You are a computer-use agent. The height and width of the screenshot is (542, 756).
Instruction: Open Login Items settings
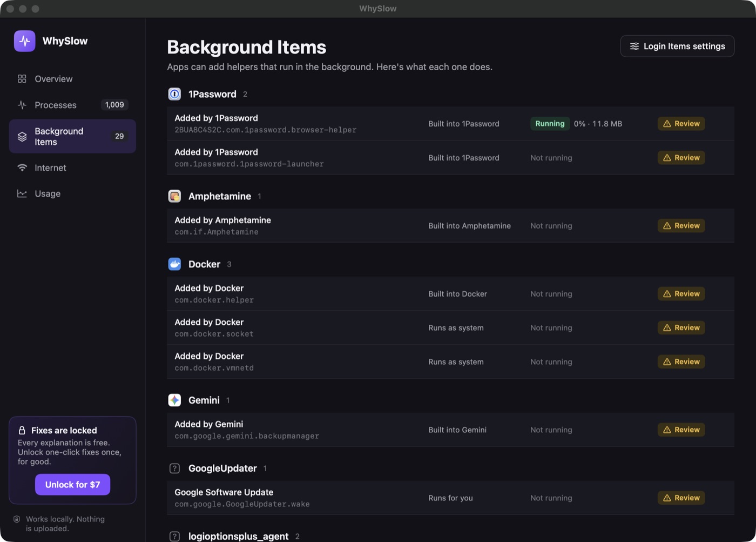tap(677, 46)
